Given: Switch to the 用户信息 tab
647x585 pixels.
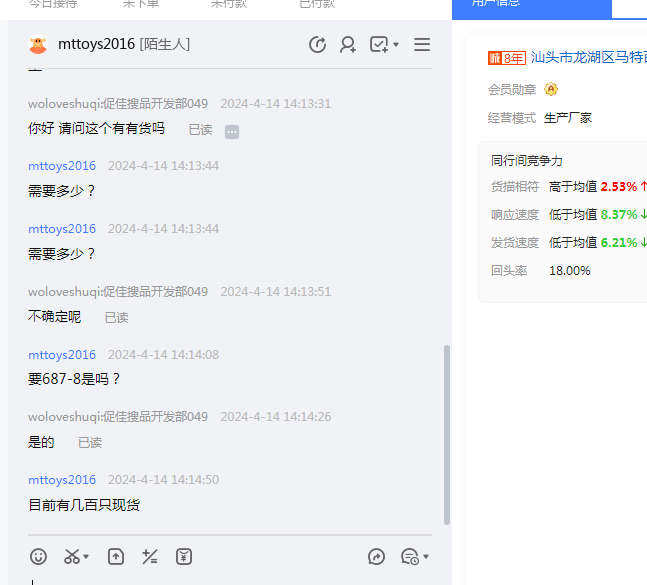Looking at the screenshot, I should click(x=531, y=4).
